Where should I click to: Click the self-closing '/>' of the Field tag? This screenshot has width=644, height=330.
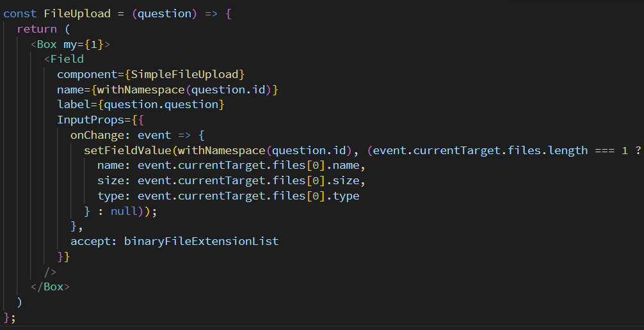pyautogui.click(x=50, y=272)
